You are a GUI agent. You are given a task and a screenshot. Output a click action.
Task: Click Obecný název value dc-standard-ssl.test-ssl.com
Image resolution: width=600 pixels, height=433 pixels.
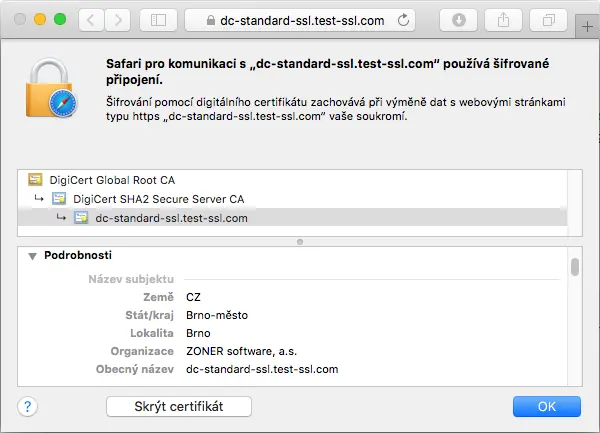[x=262, y=369]
